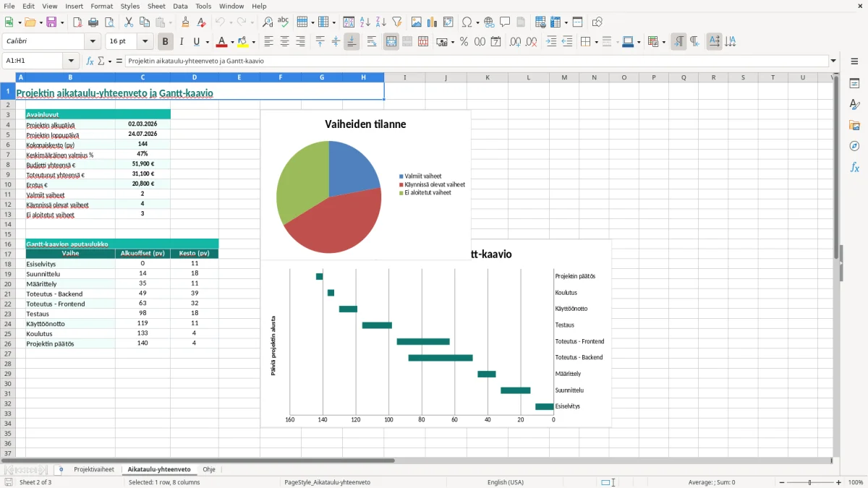Open the Data menu
Screen dimensions: 868x488
(x=180, y=6)
